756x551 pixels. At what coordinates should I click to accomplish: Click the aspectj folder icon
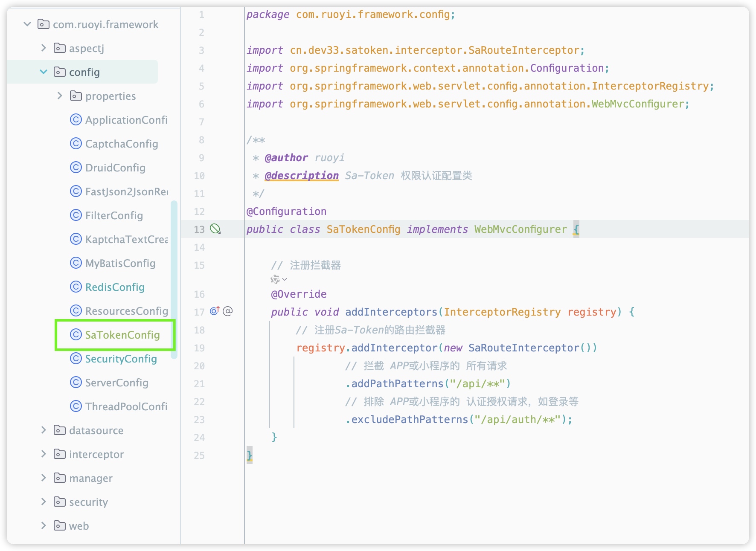coord(60,48)
